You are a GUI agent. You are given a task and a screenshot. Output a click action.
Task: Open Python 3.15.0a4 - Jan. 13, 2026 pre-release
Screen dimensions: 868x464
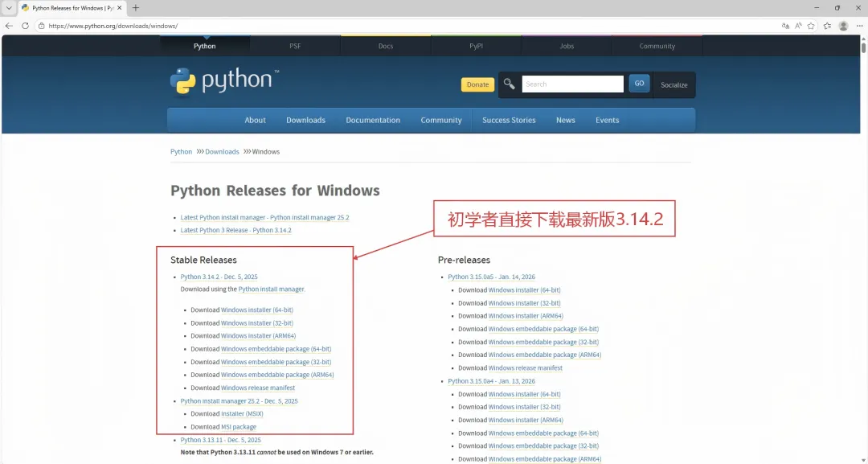(x=492, y=381)
